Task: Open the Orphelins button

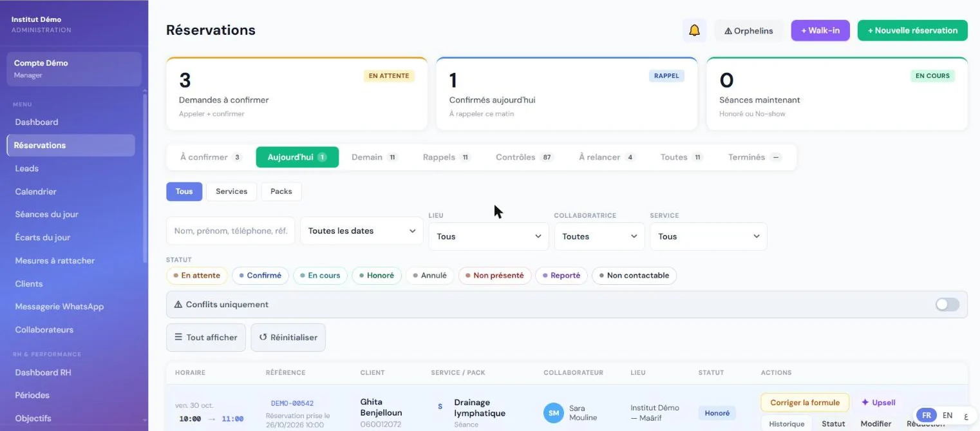Action: (749, 30)
